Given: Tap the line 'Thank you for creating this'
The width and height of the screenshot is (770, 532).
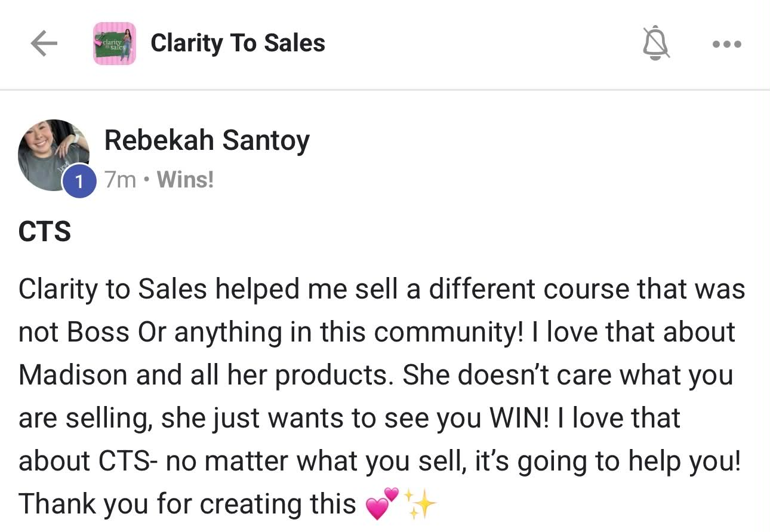Looking at the screenshot, I should (x=187, y=505).
